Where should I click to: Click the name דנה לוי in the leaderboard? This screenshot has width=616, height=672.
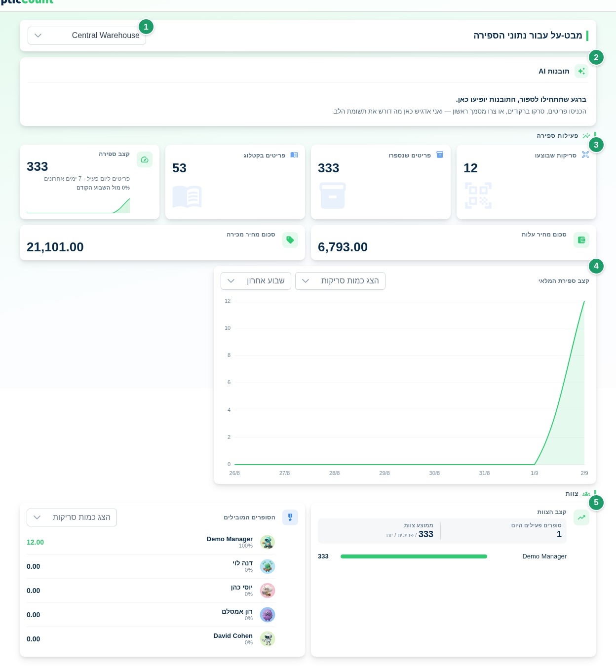tap(243, 563)
